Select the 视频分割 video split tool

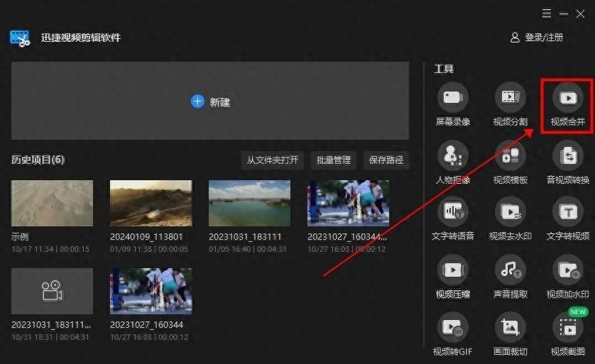point(510,97)
